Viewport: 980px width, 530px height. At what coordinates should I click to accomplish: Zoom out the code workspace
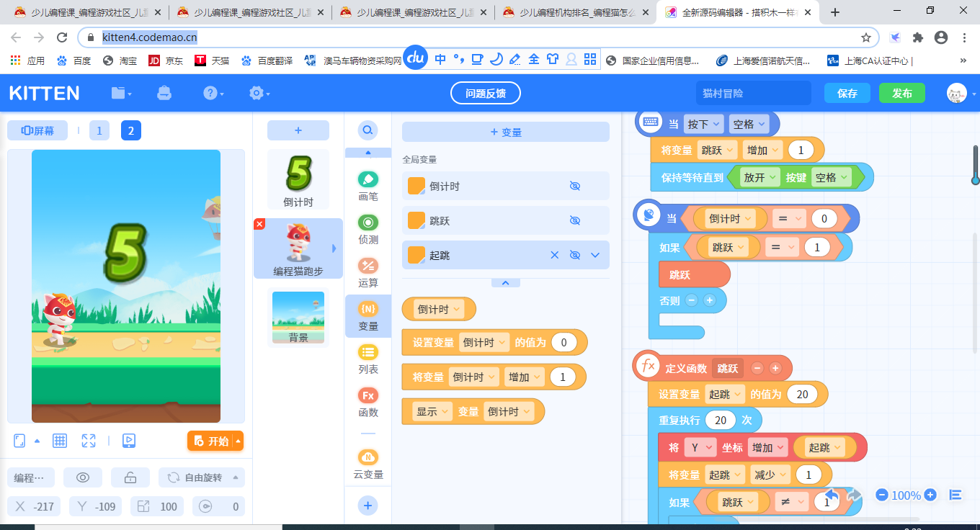click(x=882, y=495)
